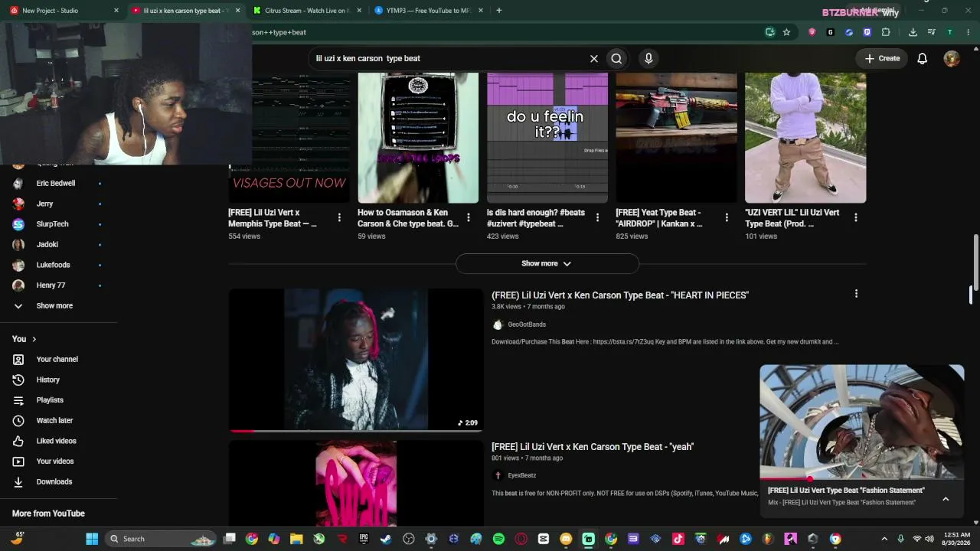Open the SlurpTech subscription

(x=57, y=224)
